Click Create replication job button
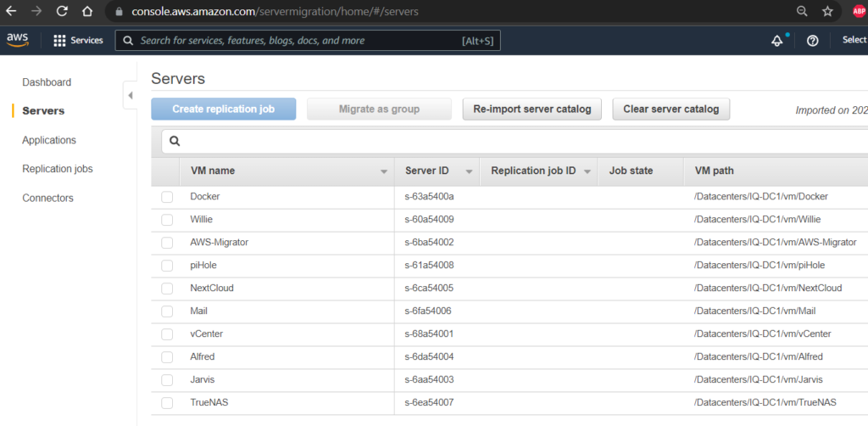The image size is (868, 426). point(224,109)
